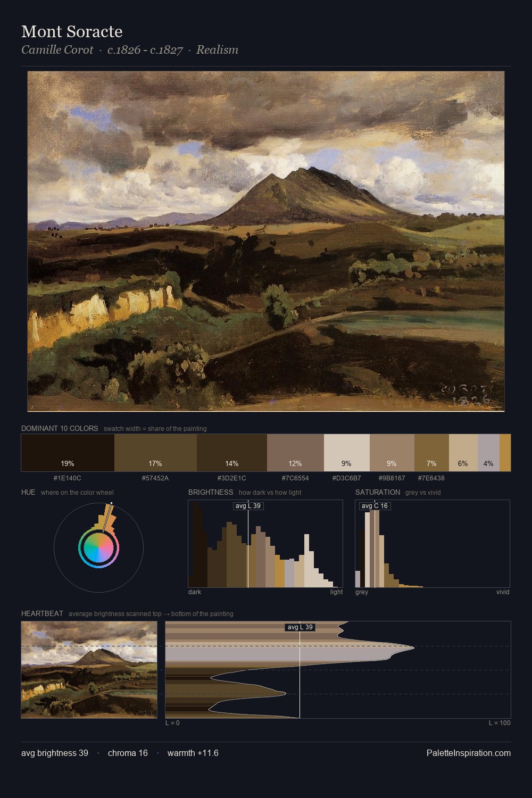Click the PaletteInspiration.com link
The width and height of the screenshot is (532, 798).
[x=468, y=753]
